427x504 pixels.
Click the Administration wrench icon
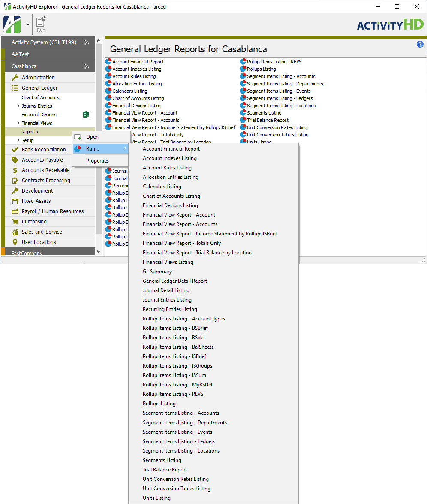click(x=15, y=78)
